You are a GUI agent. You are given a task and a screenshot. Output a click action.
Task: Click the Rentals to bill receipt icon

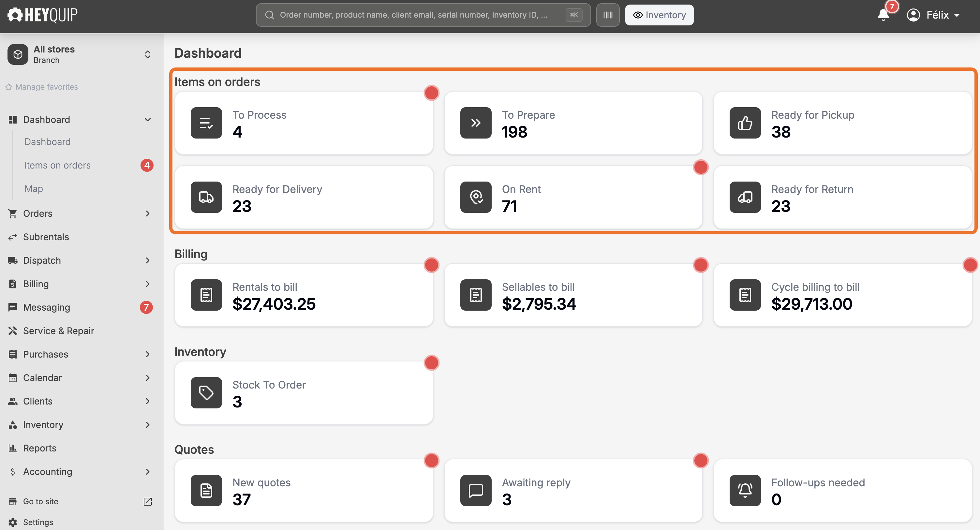[x=206, y=295]
